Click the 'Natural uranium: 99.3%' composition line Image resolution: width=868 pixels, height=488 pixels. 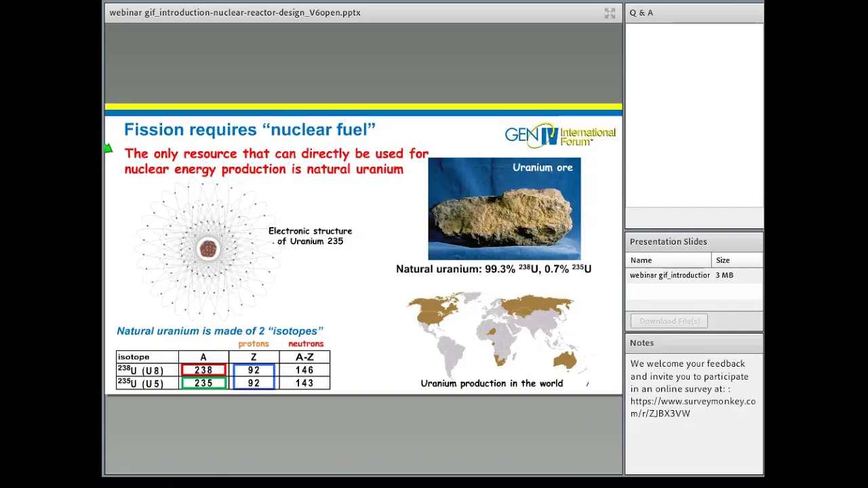tap(494, 269)
